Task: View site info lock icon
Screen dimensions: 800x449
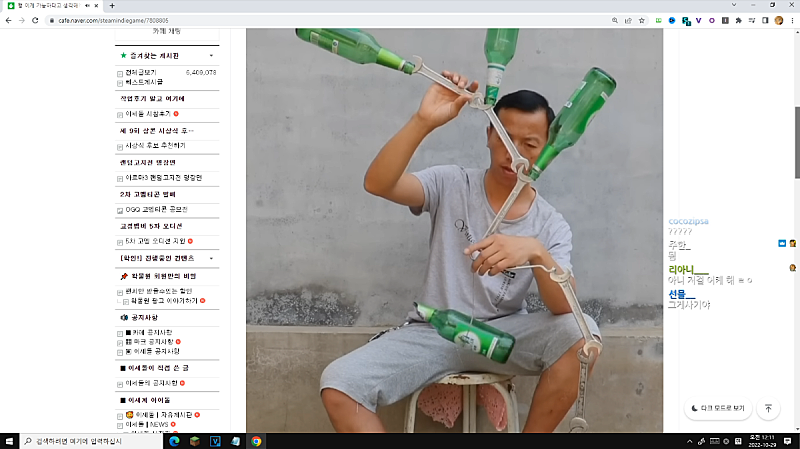Action: (52, 20)
